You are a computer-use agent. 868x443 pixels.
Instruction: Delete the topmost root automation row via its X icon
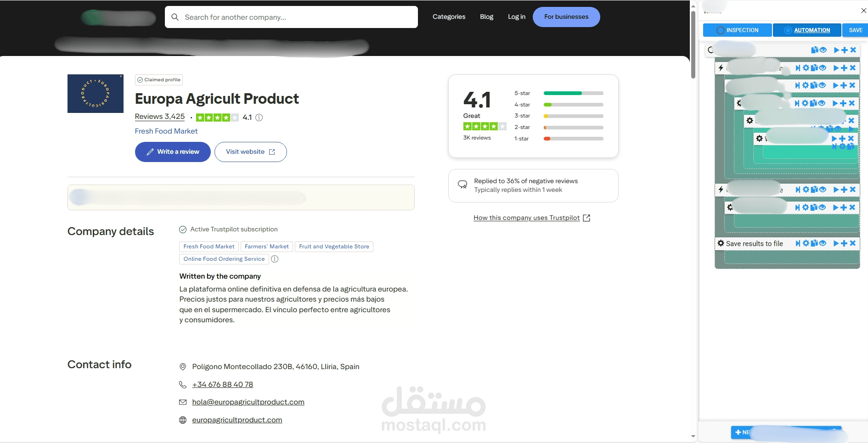click(853, 50)
